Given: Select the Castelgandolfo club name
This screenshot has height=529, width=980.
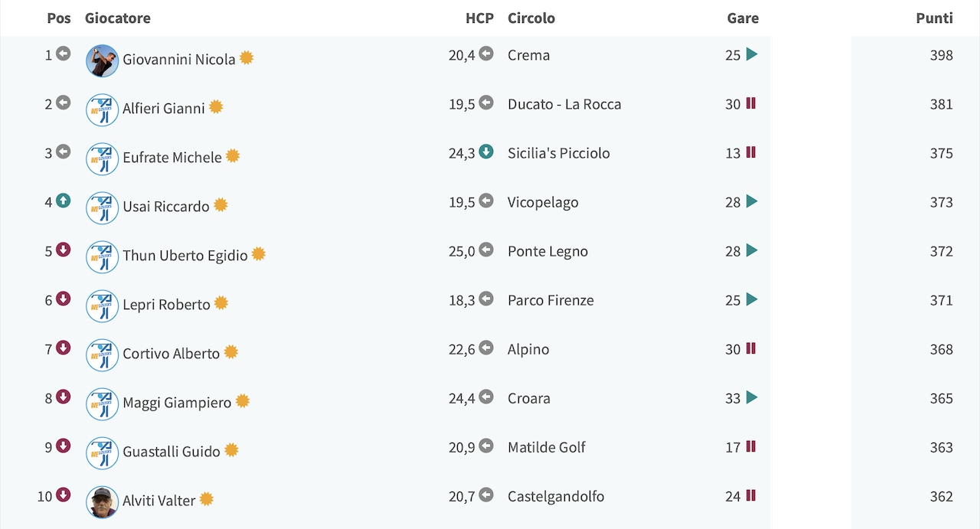Looking at the screenshot, I should pos(556,496).
